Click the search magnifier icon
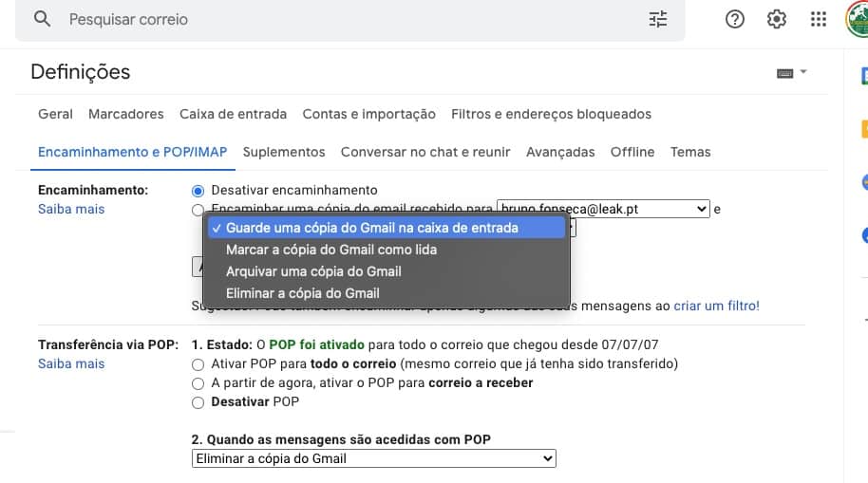Viewport: 868px width, 483px height. pos(42,19)
